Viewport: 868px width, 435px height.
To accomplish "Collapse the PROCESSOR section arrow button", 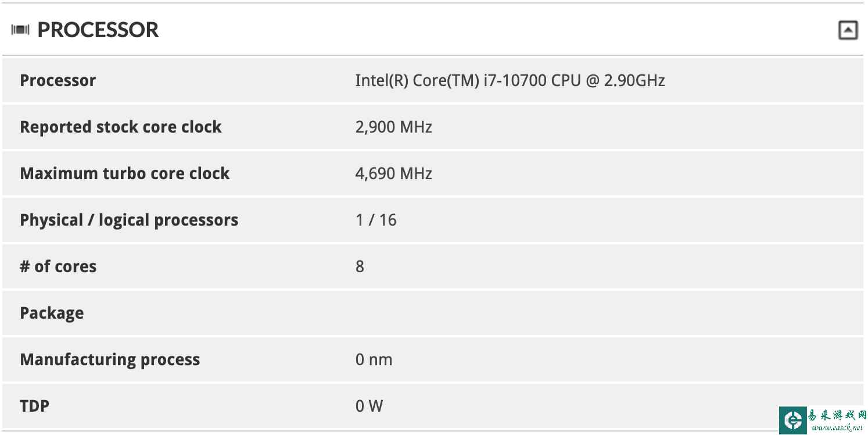I will pyautogui.click(x=848, y=30).
